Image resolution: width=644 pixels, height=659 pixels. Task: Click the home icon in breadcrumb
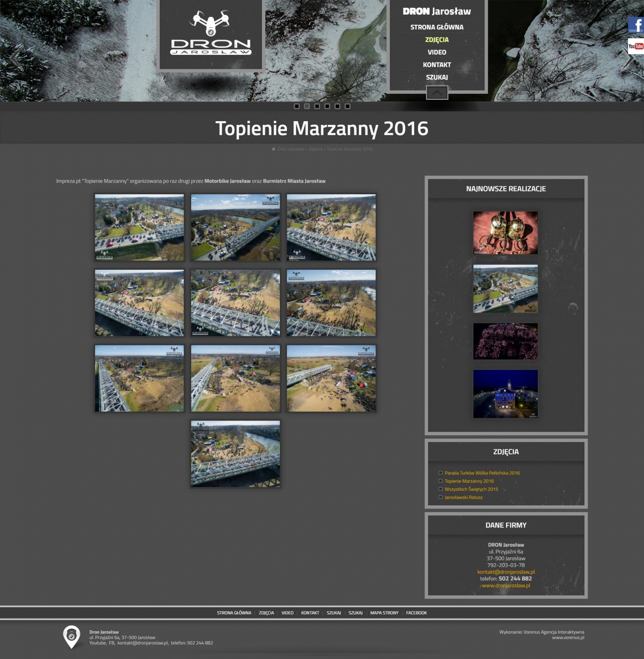[274, 149]
